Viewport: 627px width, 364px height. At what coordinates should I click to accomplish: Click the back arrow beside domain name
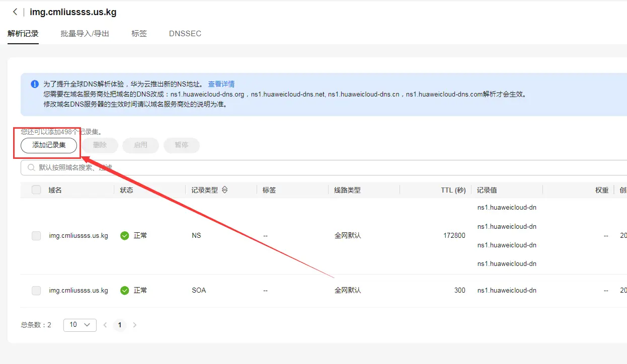[x=15, y=12]
